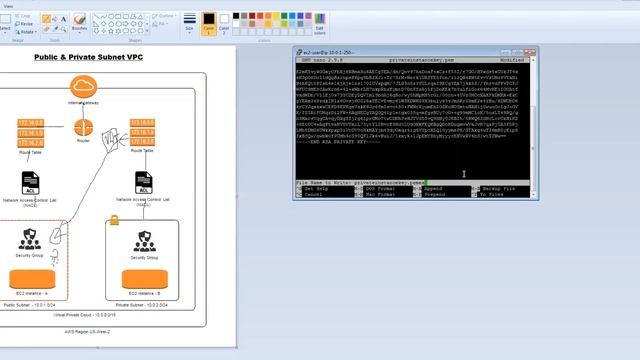Open the Rotate dropdown

[26, 31]
